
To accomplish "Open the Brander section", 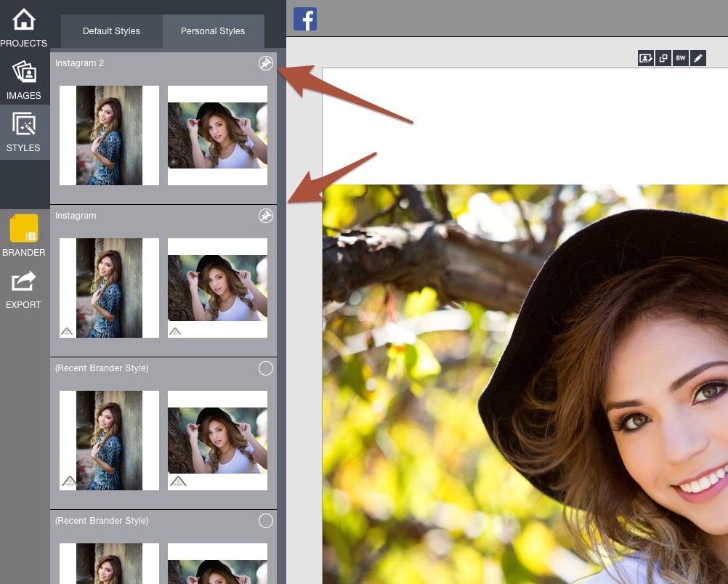I will point(24,236).
